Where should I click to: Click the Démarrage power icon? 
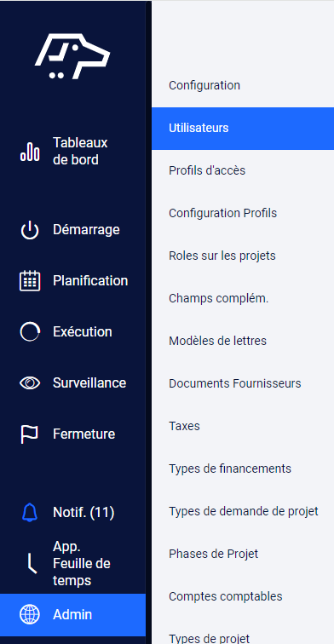[30, 230]
